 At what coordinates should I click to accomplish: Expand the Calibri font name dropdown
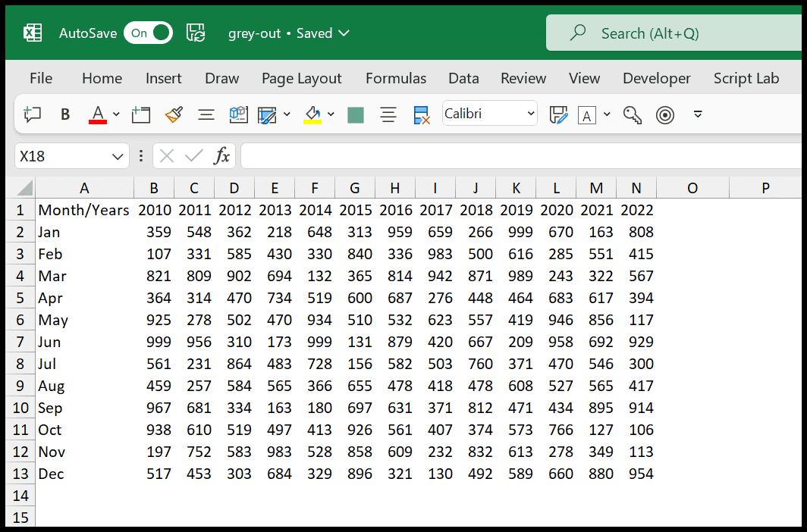pos(531,114)
